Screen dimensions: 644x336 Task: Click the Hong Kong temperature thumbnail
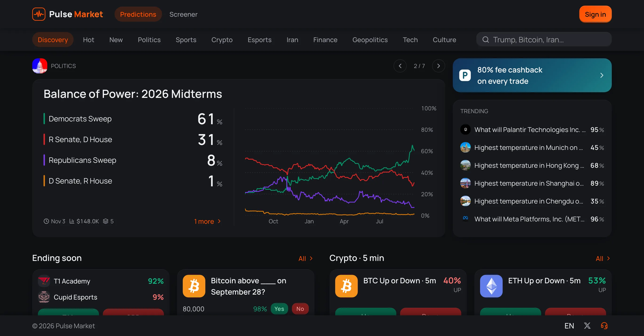(x=465, y=165)
